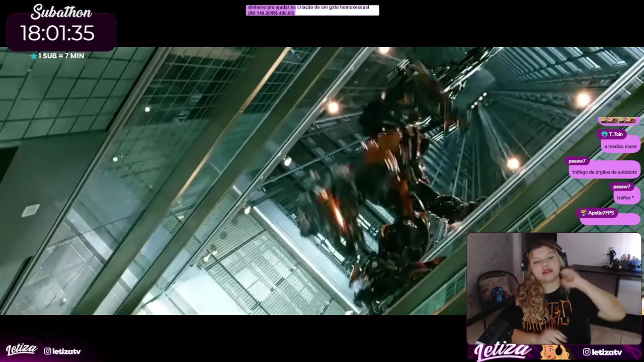This screenshot has height=362, width=644.
Task: Click T_Toin's chat avatar badge
Action: coord(604,134)
